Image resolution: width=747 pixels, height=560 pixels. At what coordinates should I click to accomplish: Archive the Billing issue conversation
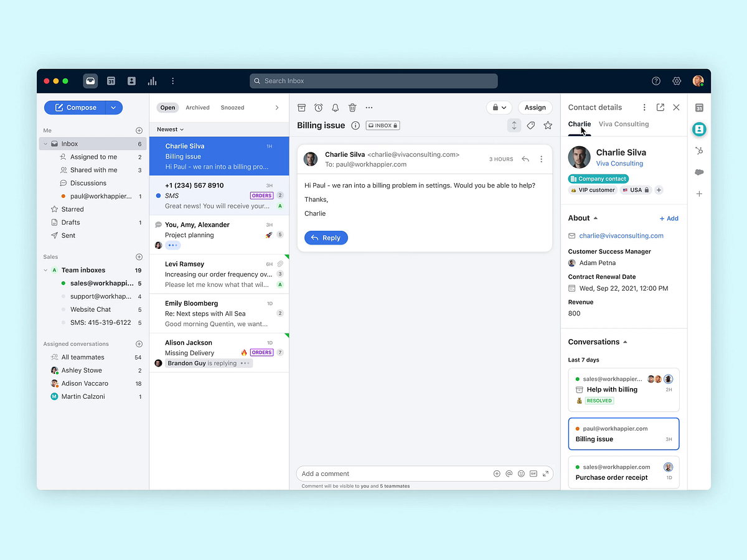click(x=301, y=107)
